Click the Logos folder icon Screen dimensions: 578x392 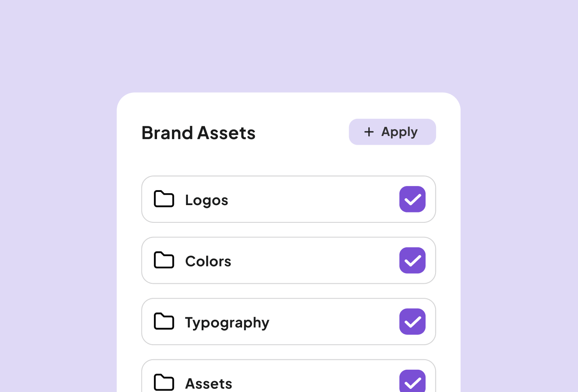coord(164,199)
